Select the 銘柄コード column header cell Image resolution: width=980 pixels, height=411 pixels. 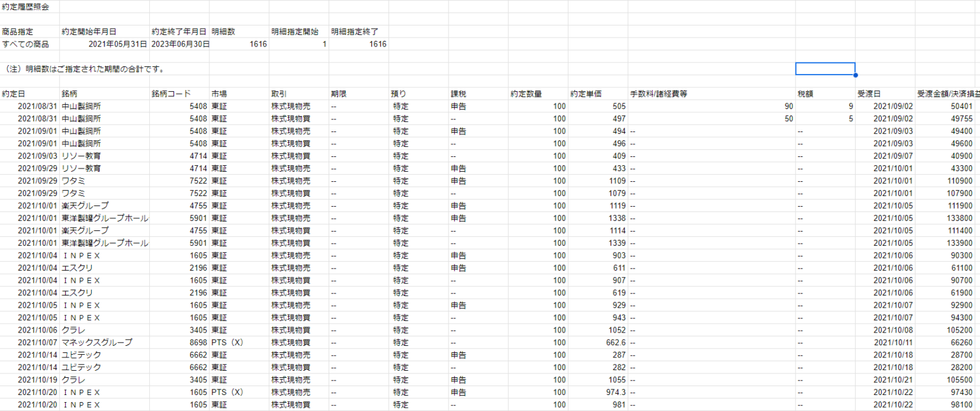click(179, 94)
